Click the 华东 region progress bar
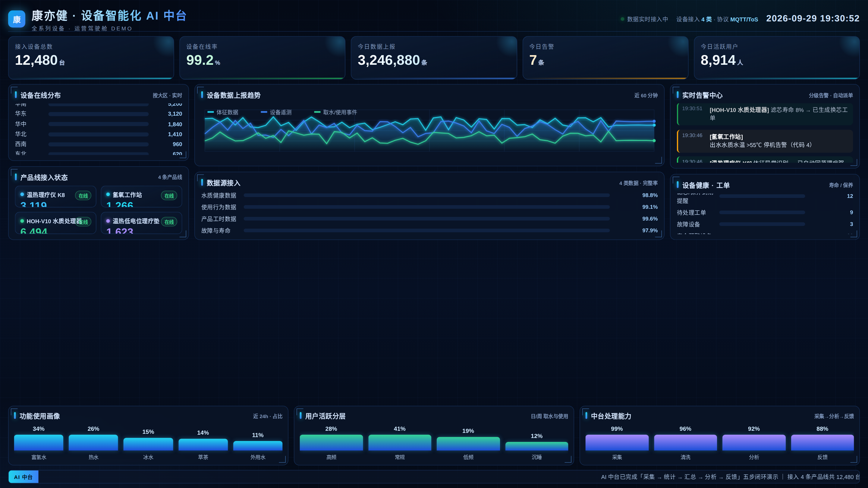This screenshot has width=868, height=488. [98, 114]
